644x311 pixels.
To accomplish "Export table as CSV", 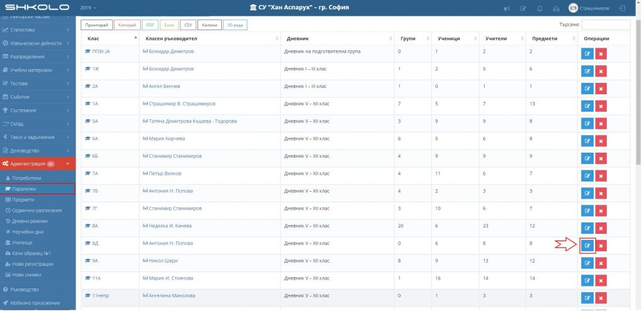I will tap(188, 25).
